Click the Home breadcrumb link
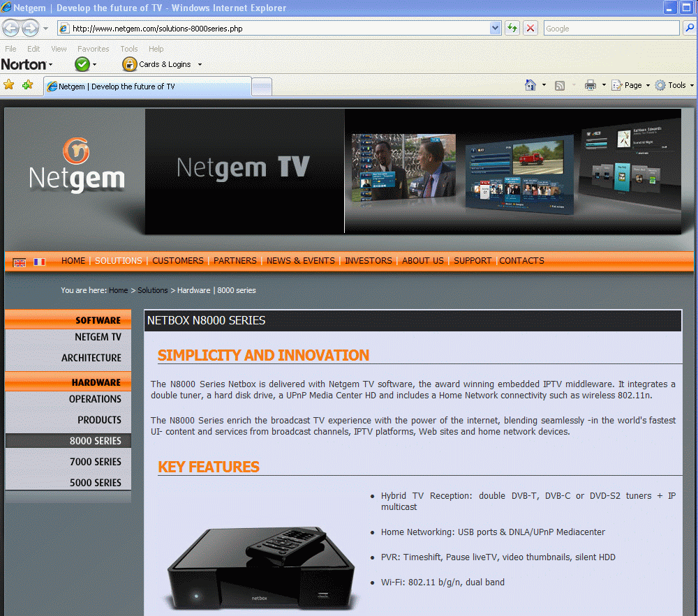698x616 pixels. point(119,290)
